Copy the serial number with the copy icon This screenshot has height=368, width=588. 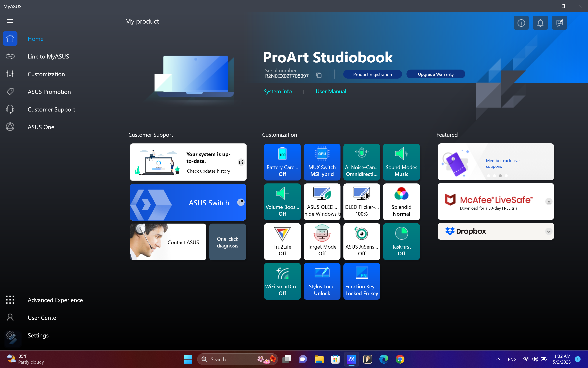point(319,75)
